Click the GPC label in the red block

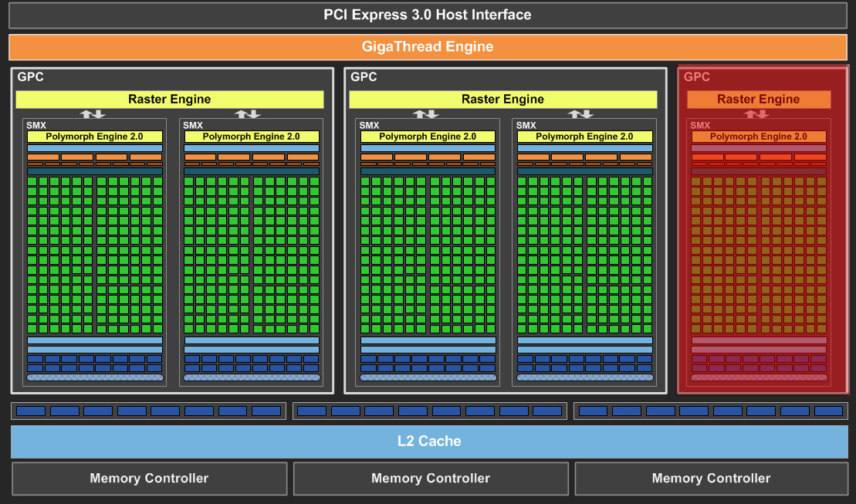(696, 77)
